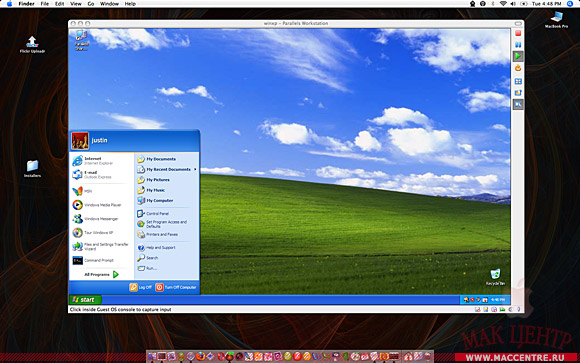Expand All Programs green arrow
The image size is (580, 363).
(116, 275)
